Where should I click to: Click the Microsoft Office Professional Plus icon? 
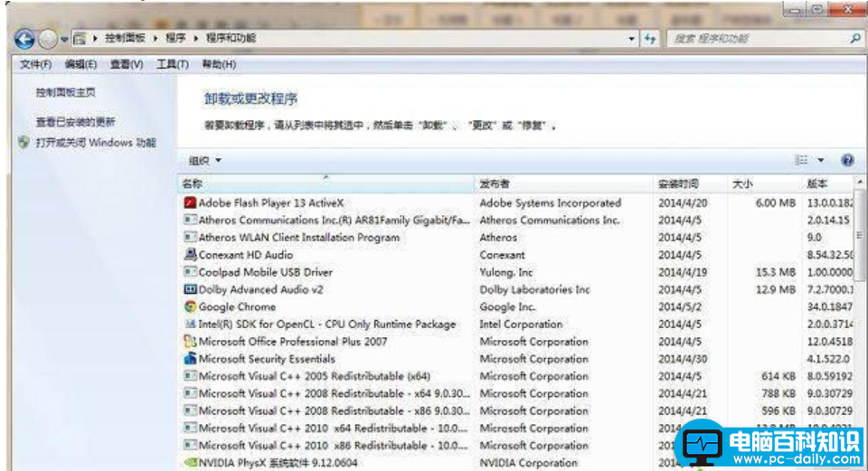tap(190, 342)
